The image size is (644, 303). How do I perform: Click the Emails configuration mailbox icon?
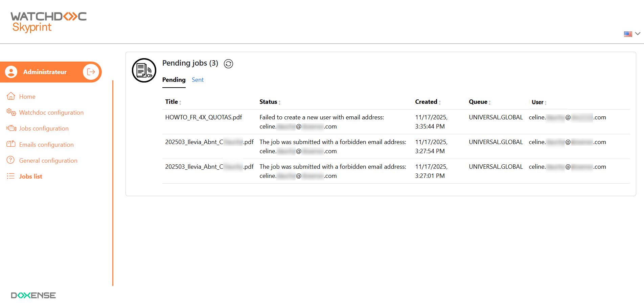point(11,144)
